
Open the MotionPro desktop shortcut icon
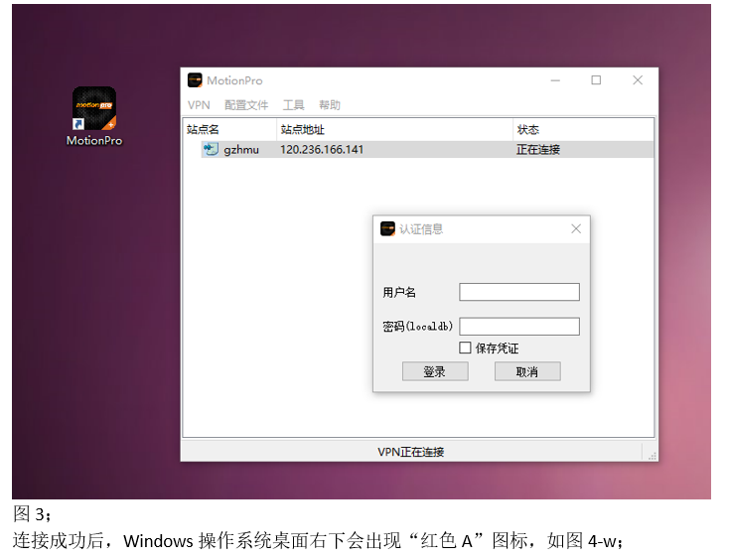coord(93,108)
